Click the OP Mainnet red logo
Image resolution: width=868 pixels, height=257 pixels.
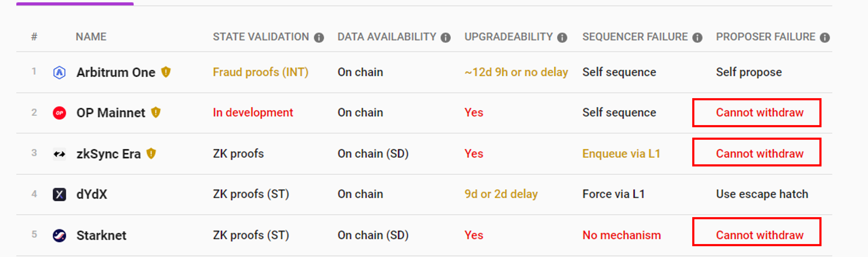[x=59, y=113]
